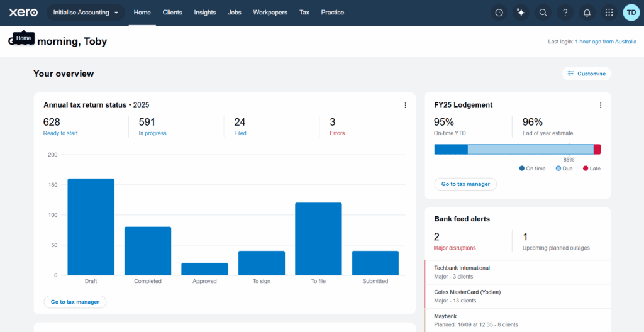Open the Ready to start link
644x332 pixels.
point(60,133)
